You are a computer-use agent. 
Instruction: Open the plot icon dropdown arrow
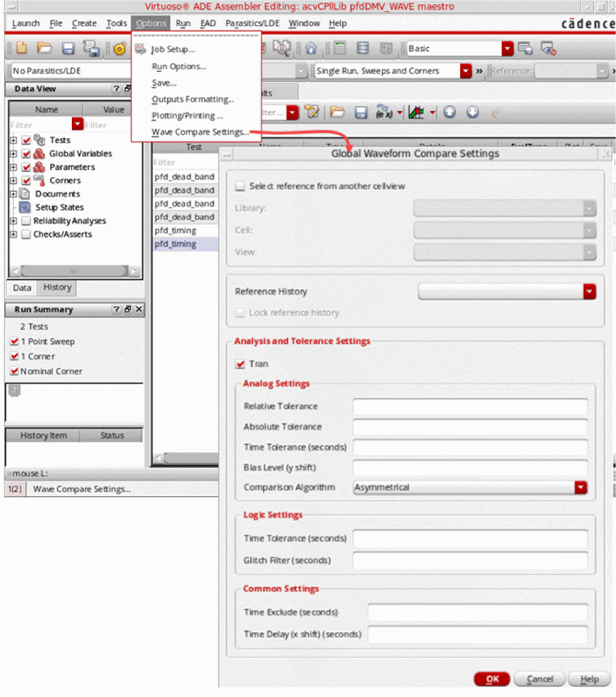[x=432, y=113]
